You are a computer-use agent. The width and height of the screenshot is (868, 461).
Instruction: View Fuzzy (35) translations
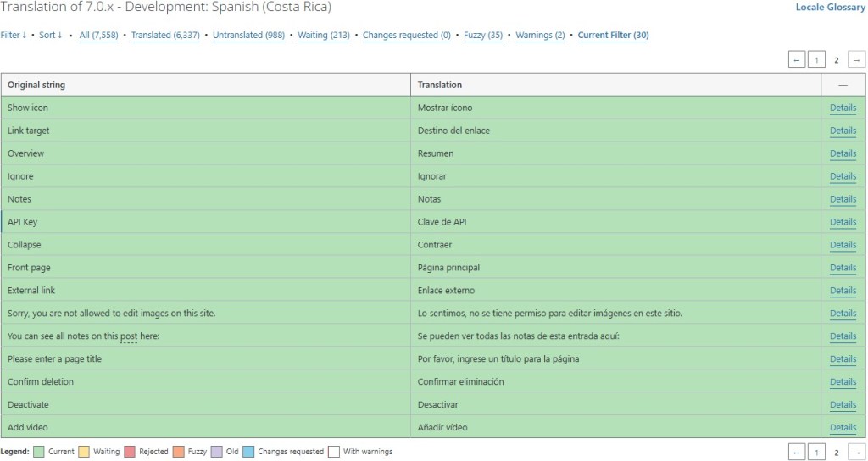tap(482, 36)
